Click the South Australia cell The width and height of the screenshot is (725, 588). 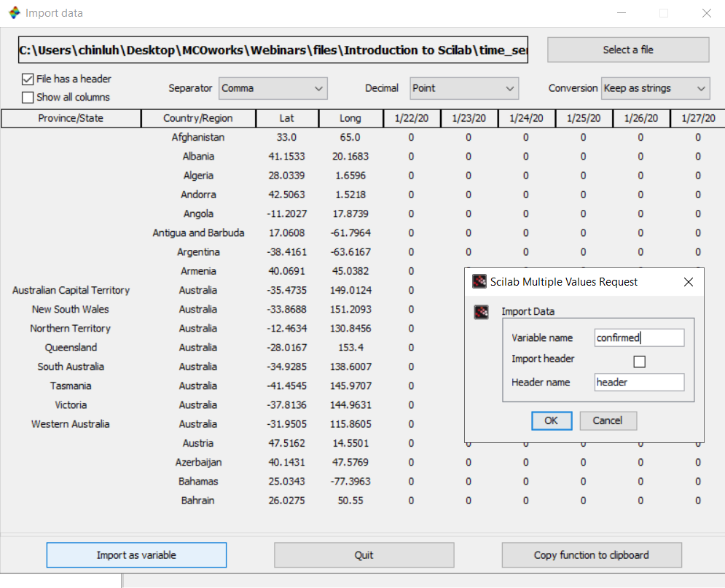tap(71, 366)
